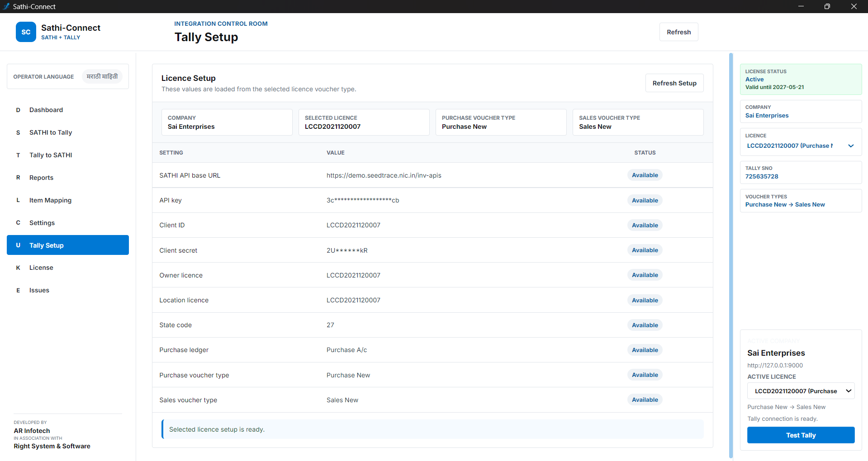Screen dimensions: 868x461
Task: Click the SC app logo icon
Action: pyautogui.click(x=26, y=32)
